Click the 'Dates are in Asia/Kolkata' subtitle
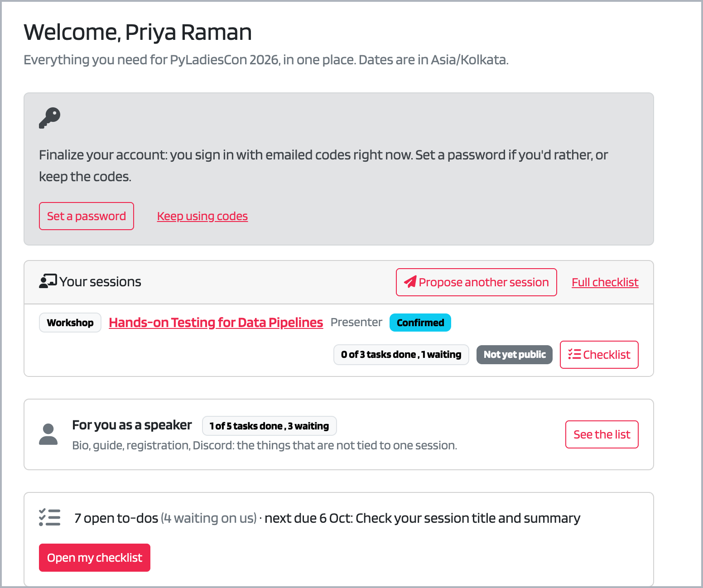 [x=433, y=60]
